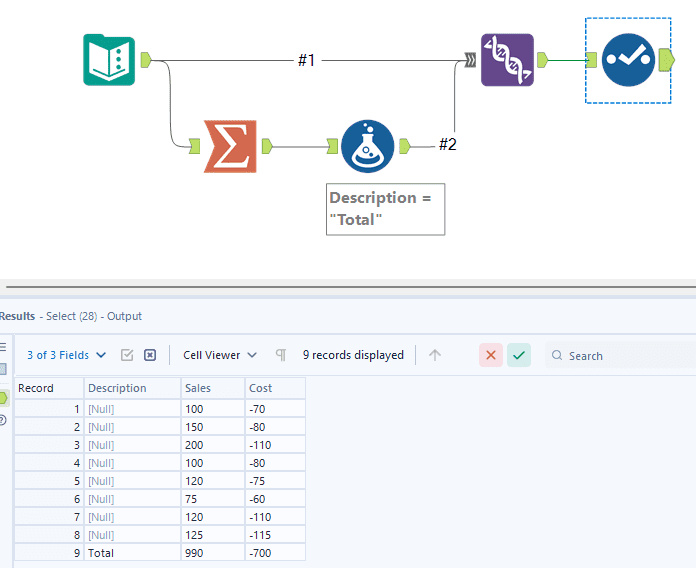
Task: Click the Formula tool output anchor near #2
Action: point(404,146)
